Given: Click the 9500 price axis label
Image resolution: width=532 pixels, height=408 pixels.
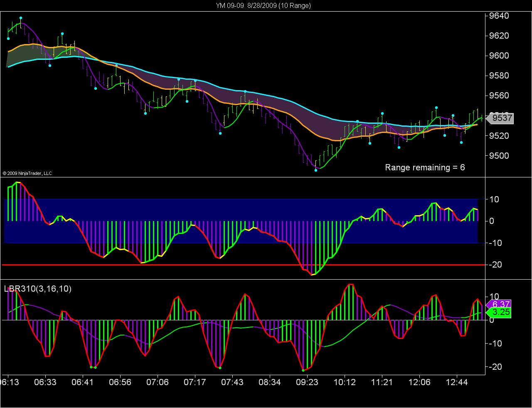Looking at the screenshot, I should (x=500, y=156).
